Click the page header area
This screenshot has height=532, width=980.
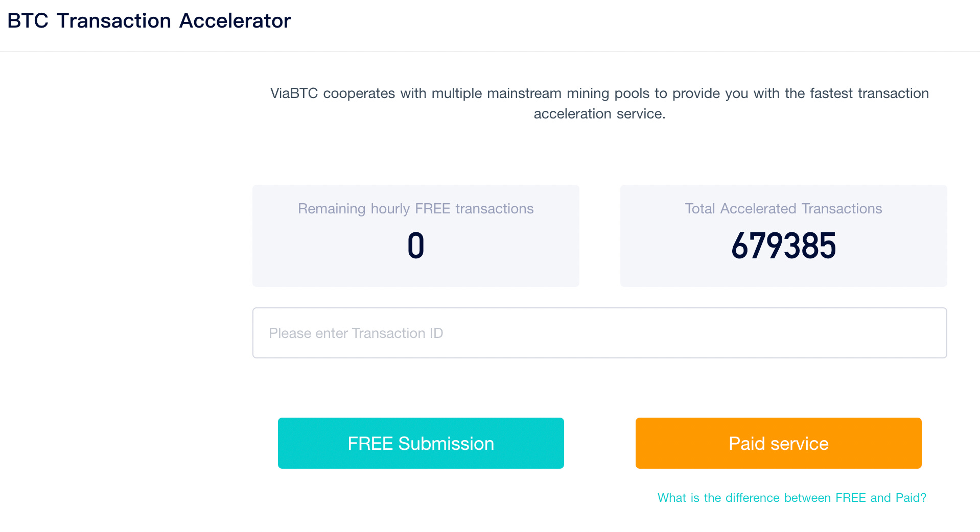(x=490, y=25)
